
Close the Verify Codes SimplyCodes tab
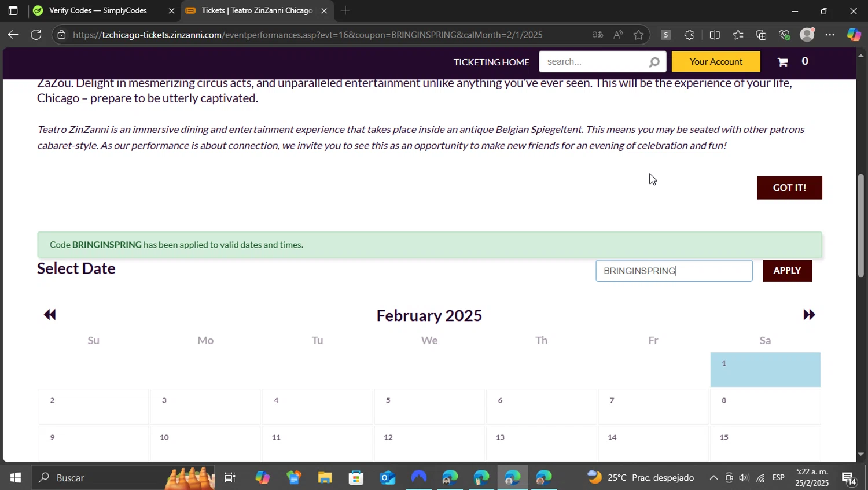click(x=171, y=10)
